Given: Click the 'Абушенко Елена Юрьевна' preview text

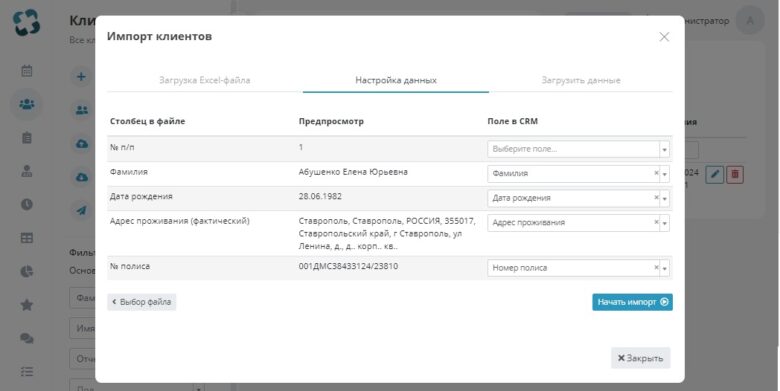Looking at the screenshot, I should coord(353,172).
